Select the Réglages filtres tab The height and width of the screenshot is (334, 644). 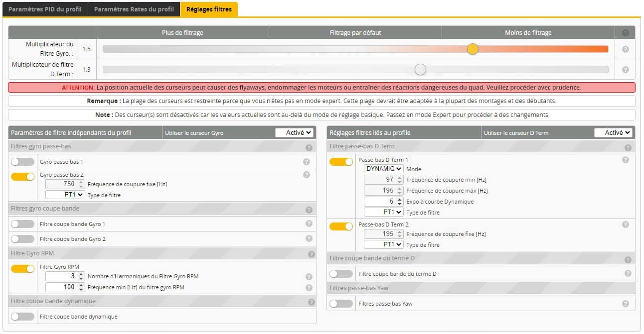(x=209, y=9)
